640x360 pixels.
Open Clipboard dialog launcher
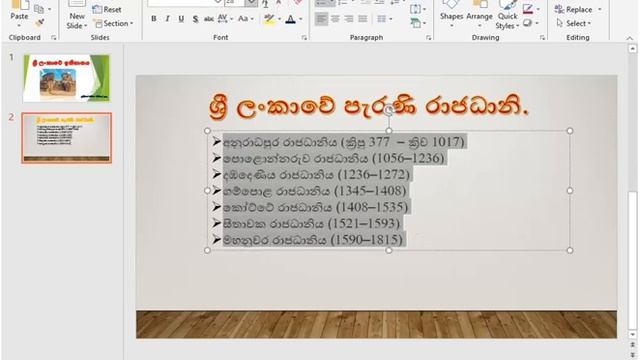tap(53, 38)
